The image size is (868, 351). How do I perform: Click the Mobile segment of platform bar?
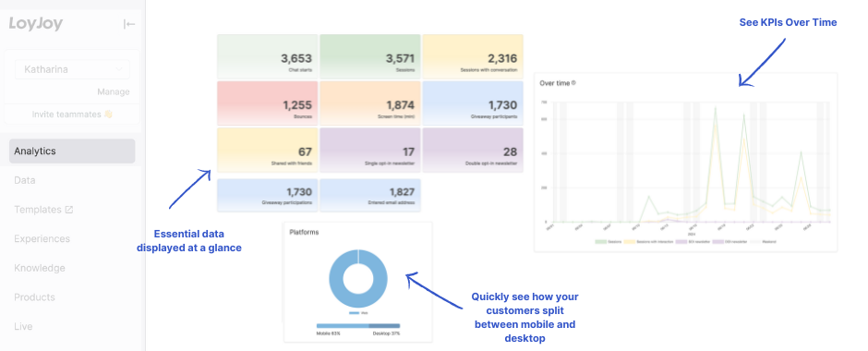click(x=343, y=326)
